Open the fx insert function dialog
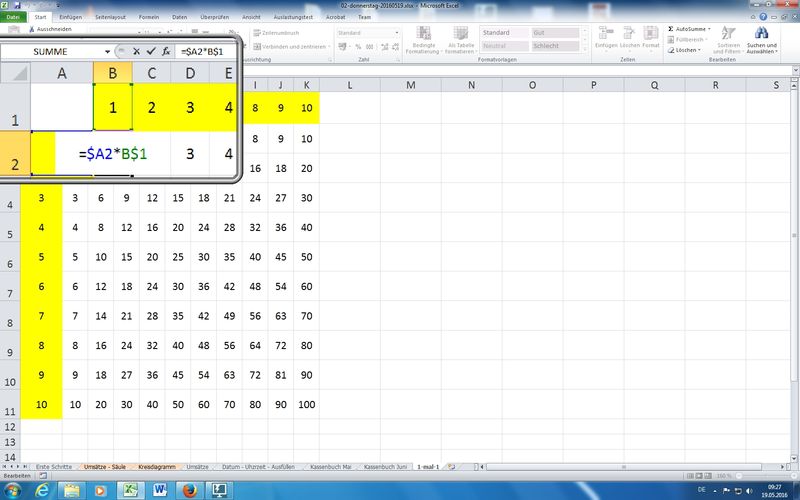 (166, 52)
